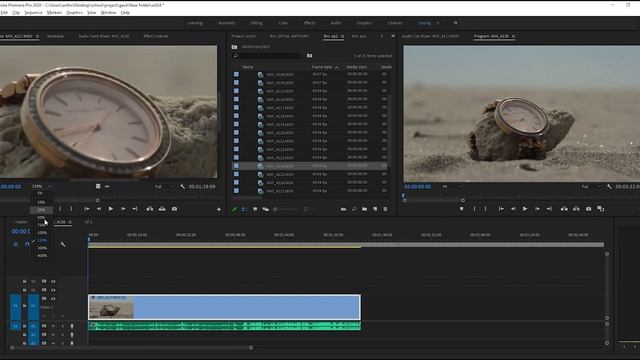Select 25% in the Source zoom dropdown list
640x360 pixels.
(x=41, y=210)
